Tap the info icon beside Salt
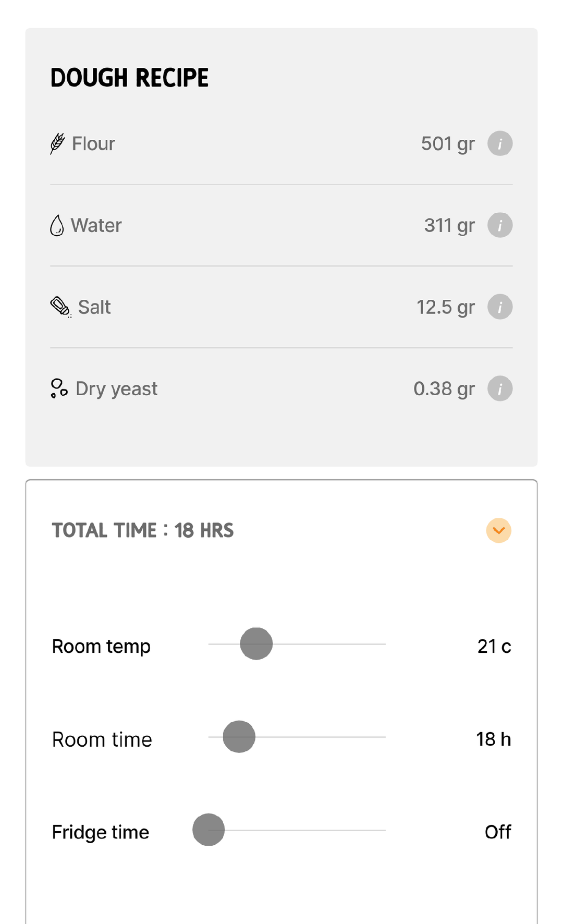The height and width of the screenshot is (924, 563). (500, 307)
